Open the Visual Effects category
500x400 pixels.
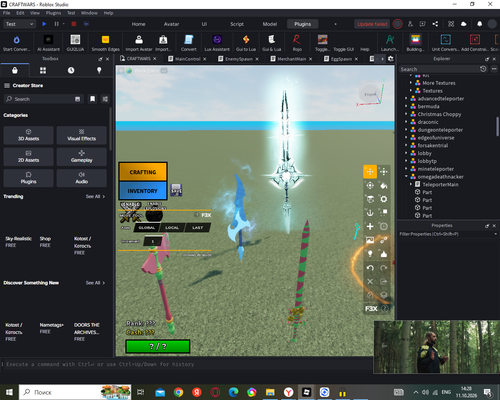(x=82, y=135)
